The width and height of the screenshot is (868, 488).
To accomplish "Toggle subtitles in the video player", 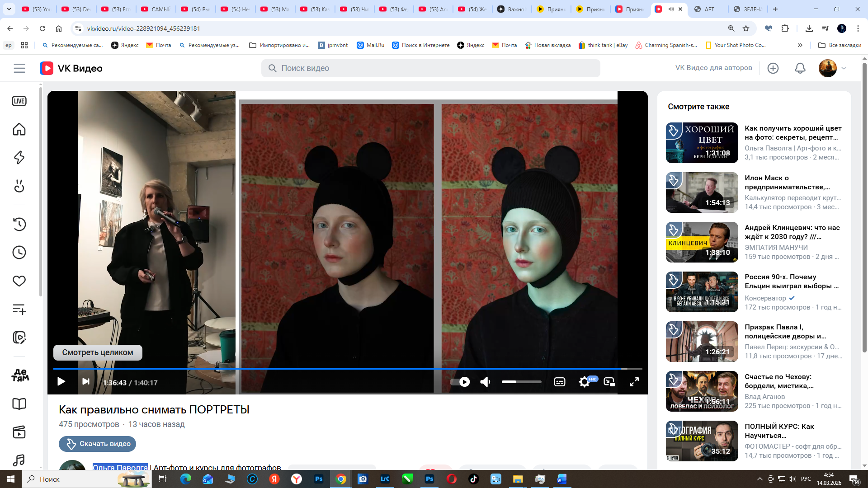I will click(x=559, y=382).
